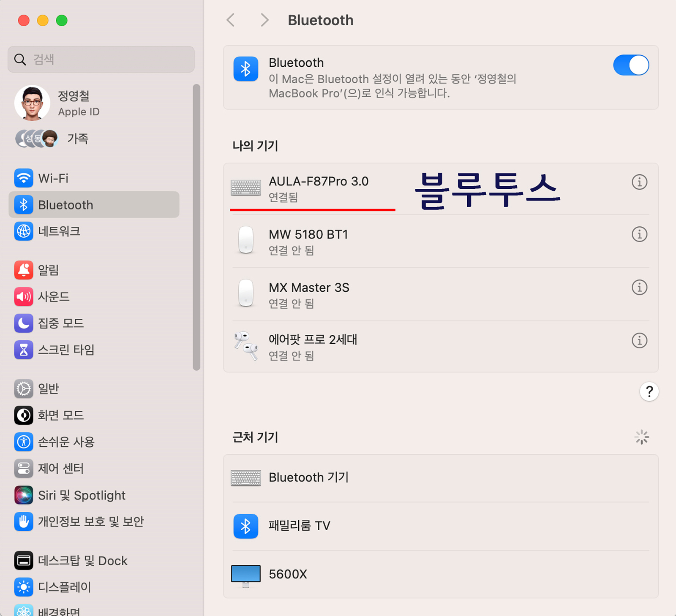Open info for MX Master 3S
The image size is (676, 616).
(639, 288)
